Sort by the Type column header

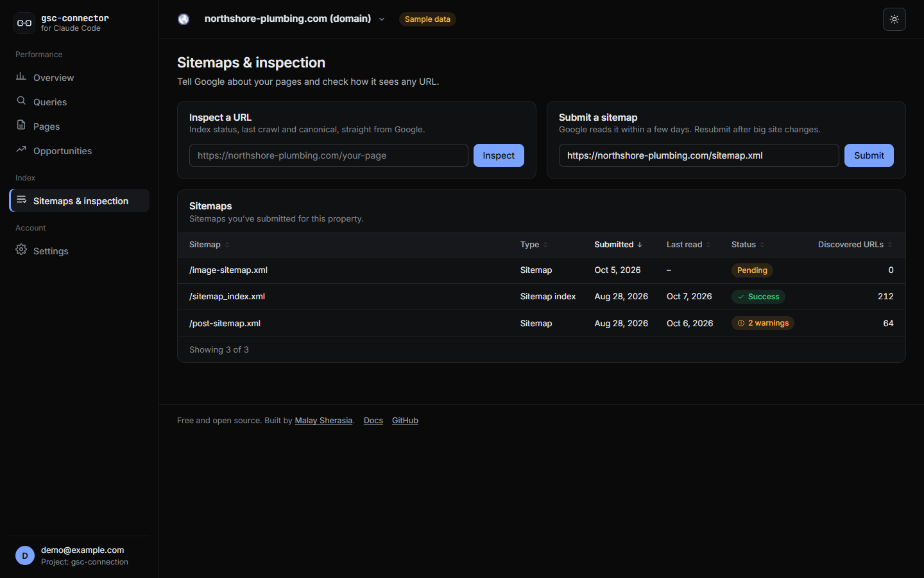point(534,245)
